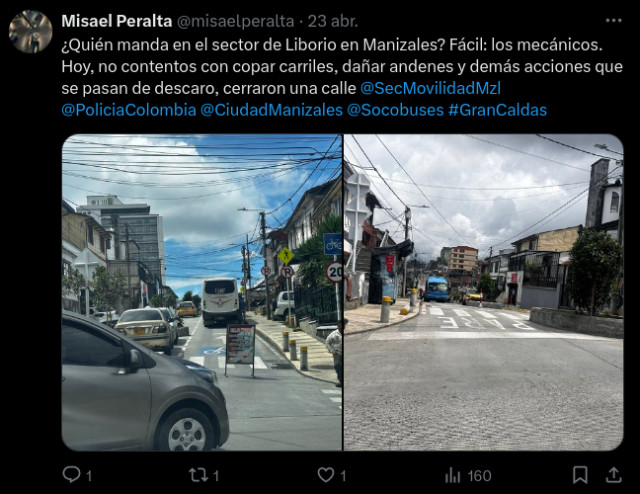
Task: Open the three-dot more options menu
Action: point(613,20)
